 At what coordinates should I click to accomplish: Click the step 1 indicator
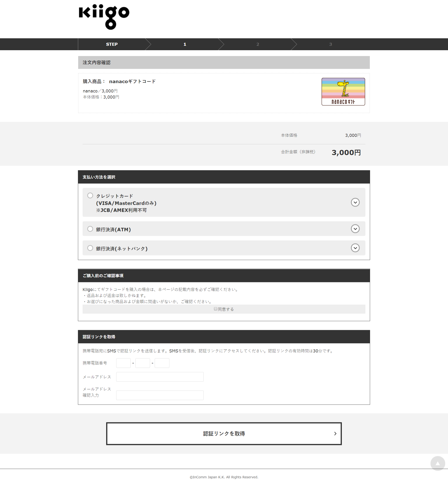click(x=185, y=44)
